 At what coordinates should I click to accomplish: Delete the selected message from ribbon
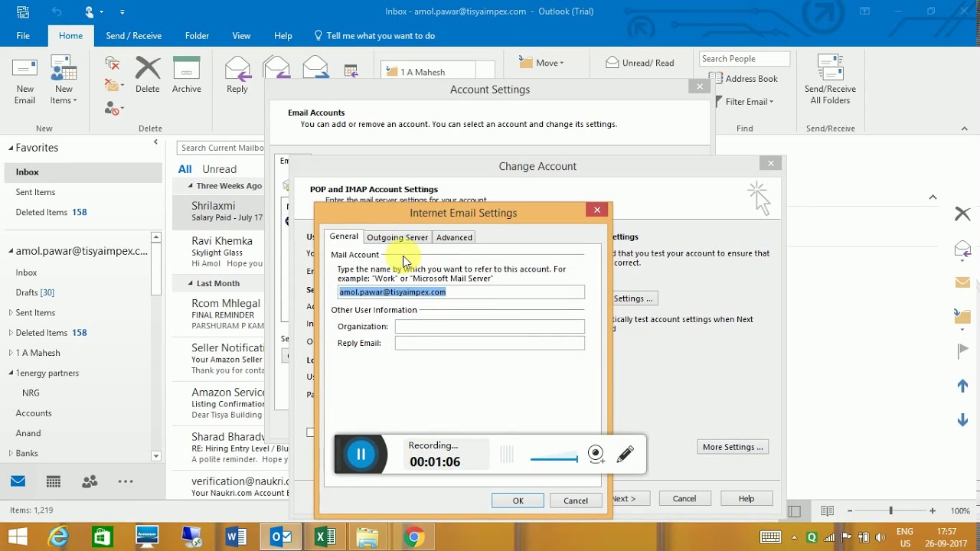148,75
